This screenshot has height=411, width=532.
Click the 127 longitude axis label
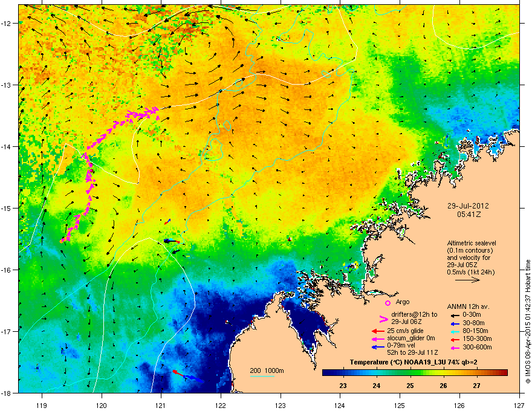pyautogui.click(x=519, y=405)
